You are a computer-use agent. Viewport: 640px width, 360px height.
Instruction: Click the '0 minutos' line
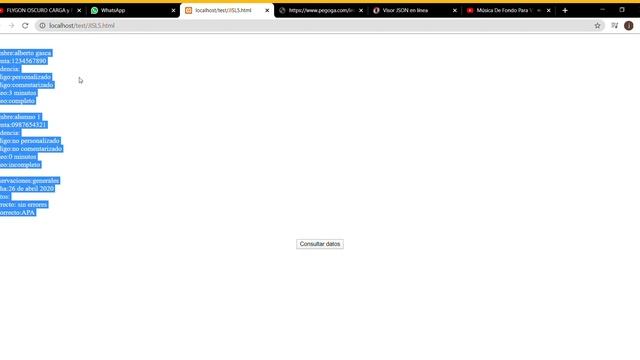tap(18, 157)
